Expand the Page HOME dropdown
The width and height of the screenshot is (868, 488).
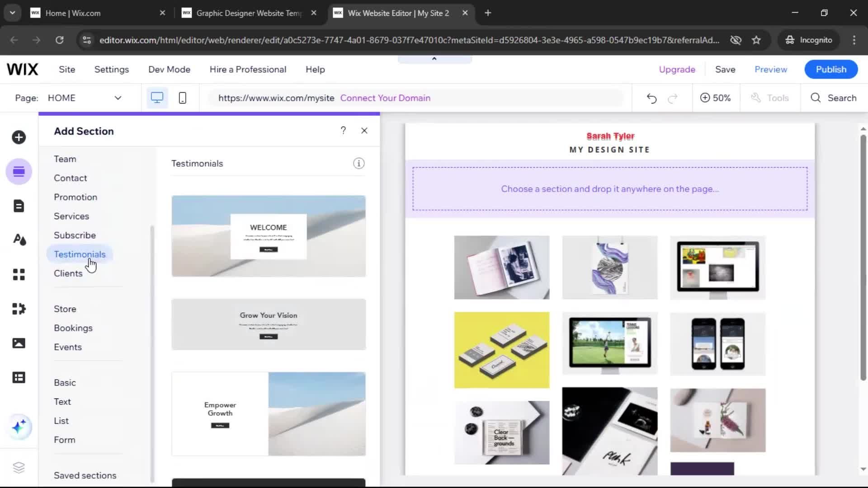(x=85, y=98)
